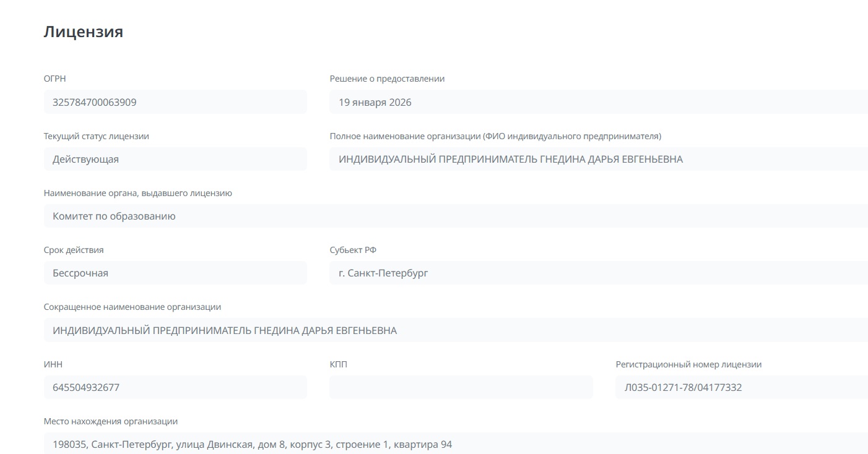Select the Решение о предоставлении date field

tap(599, 102)
